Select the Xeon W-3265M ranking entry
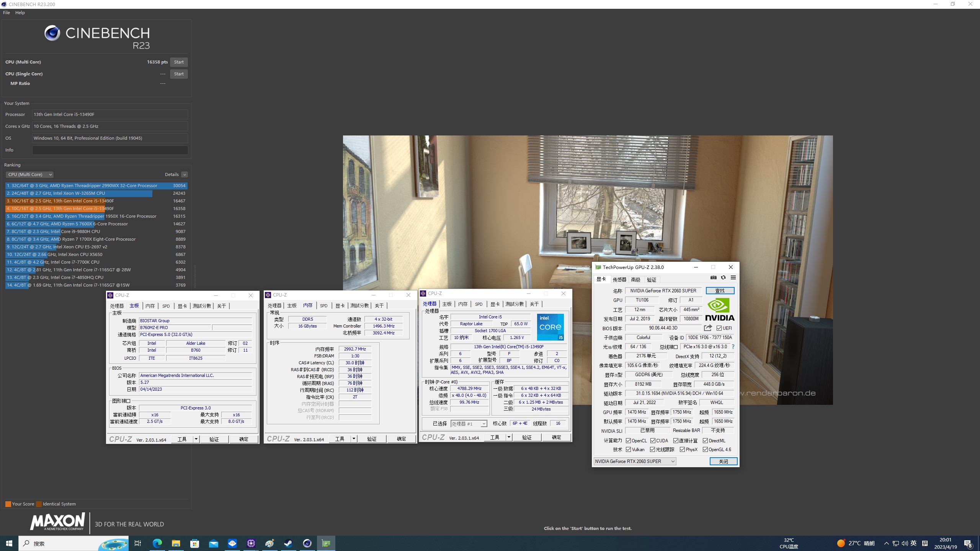This screenshot has width=980, height=551. (x=96, y=193)
